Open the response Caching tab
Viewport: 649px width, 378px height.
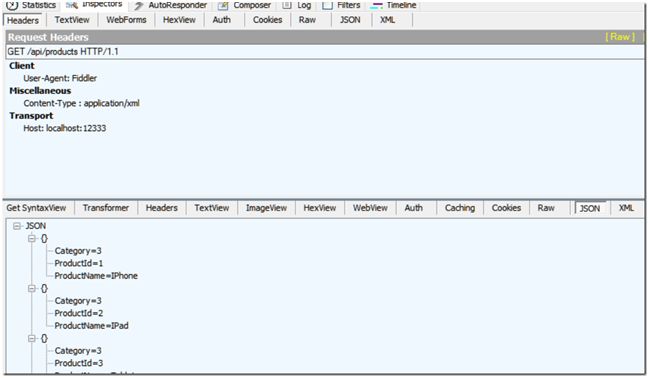pyautogui.click(x=460, y=208)
